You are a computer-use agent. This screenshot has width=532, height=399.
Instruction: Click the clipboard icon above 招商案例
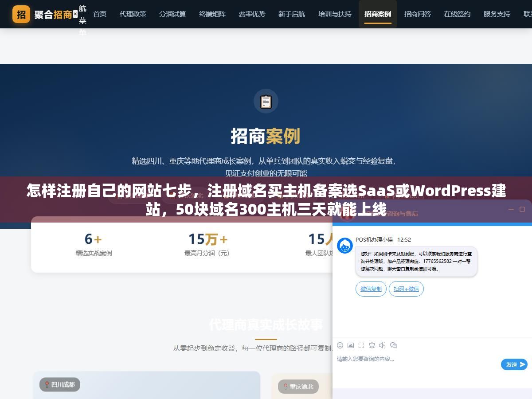point(266,101)
